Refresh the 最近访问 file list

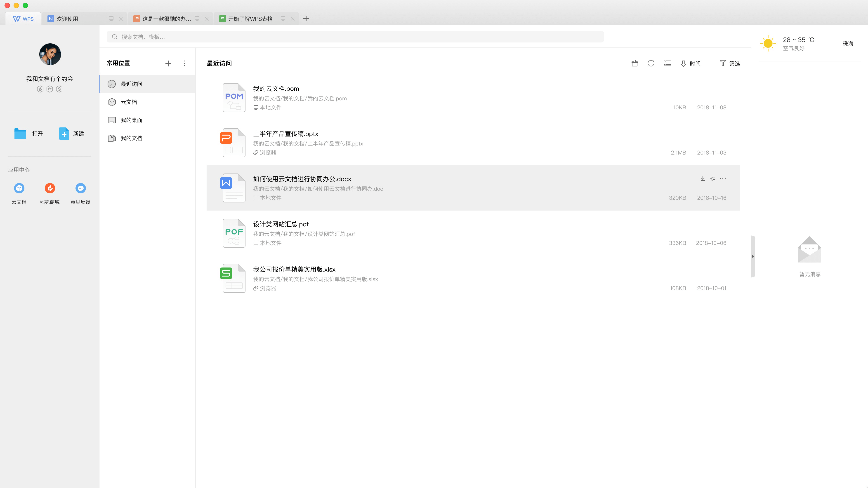click(x=651, y=63)
